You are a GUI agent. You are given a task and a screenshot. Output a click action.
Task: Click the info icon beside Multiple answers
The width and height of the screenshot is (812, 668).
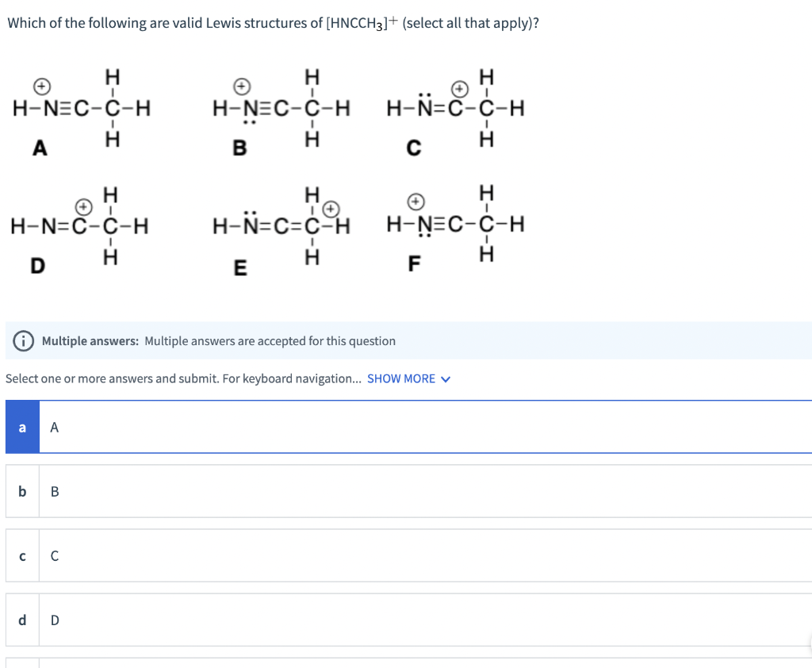point(23,340)
